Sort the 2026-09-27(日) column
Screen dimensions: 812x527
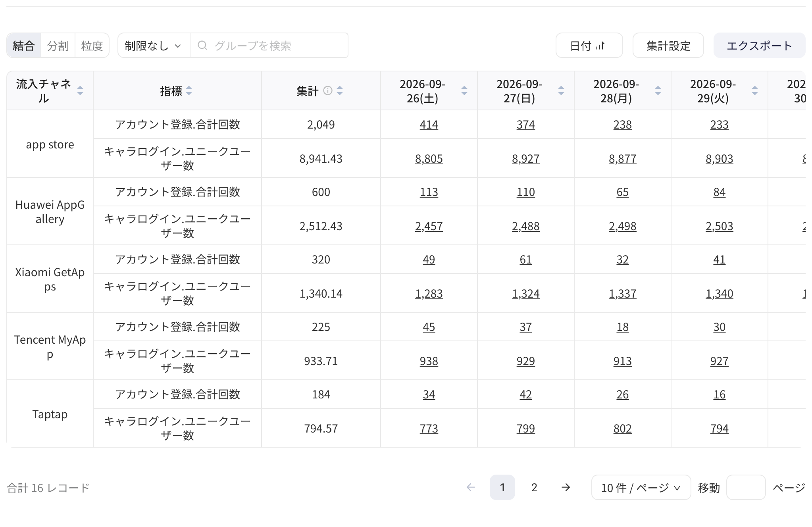(x=561, y=91)
